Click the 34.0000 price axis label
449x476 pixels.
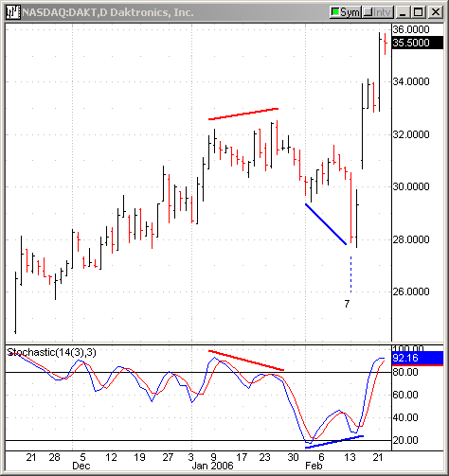pos(411,81)
